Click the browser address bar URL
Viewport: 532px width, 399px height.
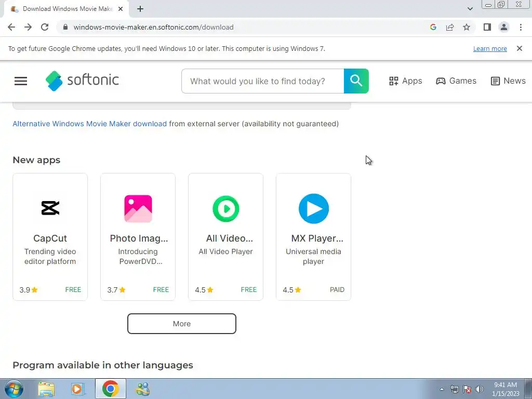point(153,27)
